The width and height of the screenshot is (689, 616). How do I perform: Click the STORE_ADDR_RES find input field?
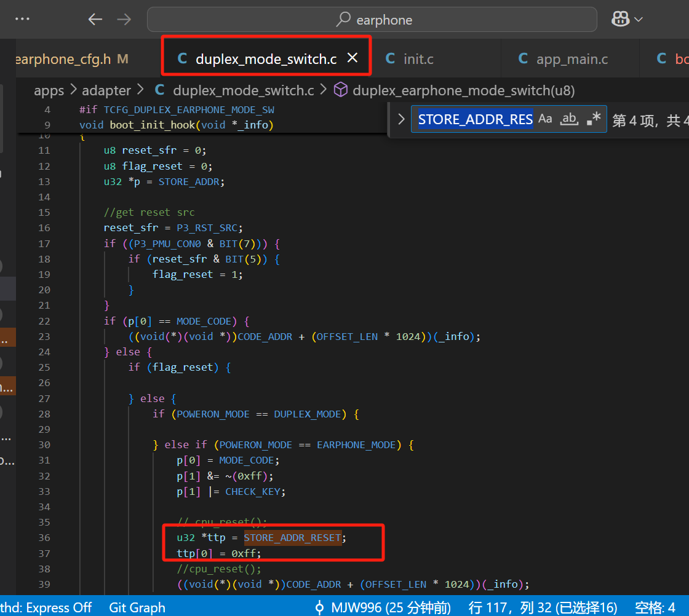(x=475, y=119)
